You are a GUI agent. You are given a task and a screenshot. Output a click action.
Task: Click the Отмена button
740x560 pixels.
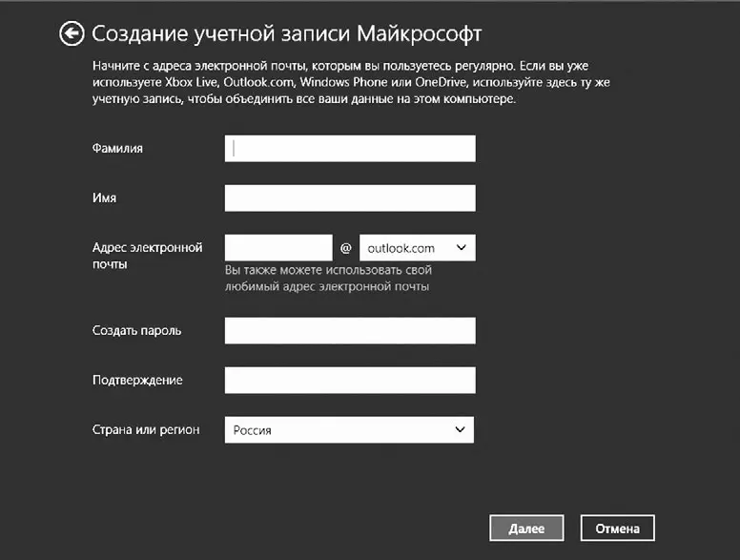pos(621,529)
